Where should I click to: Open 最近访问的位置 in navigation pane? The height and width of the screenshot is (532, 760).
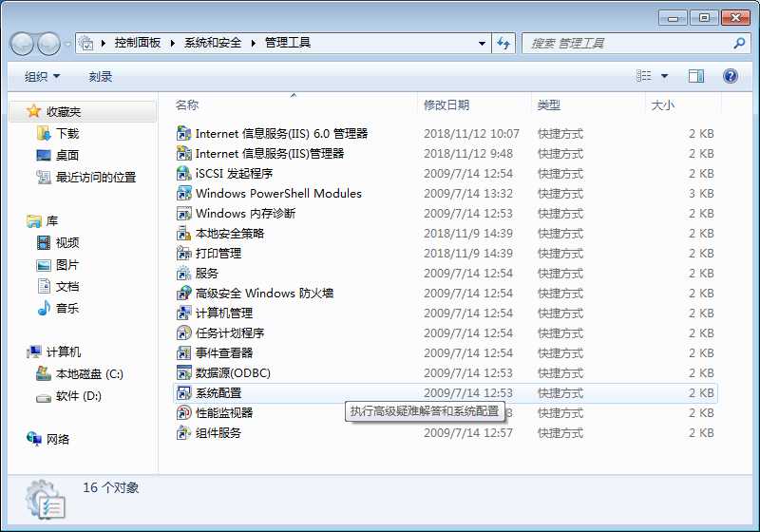96,178
